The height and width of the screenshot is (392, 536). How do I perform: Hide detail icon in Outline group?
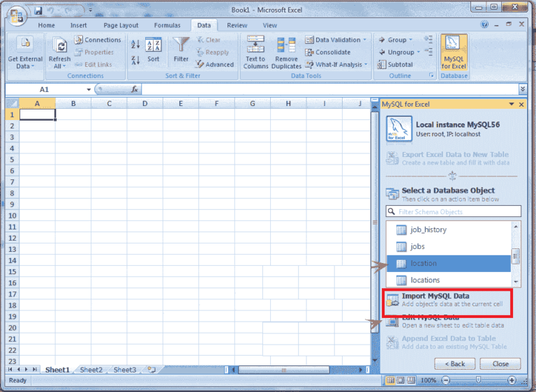(x=429, y=52)
